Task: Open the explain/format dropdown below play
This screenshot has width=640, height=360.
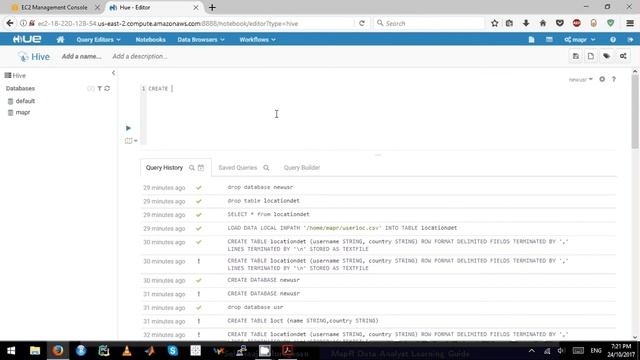Action: point(131,141)
